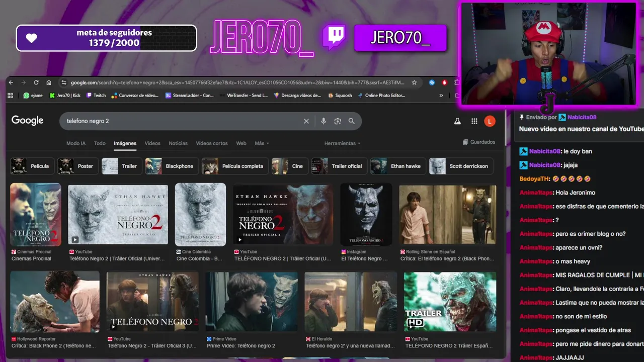Expand the Más dropdown
This screenshot has width=644, height=362.
[262, 143]
